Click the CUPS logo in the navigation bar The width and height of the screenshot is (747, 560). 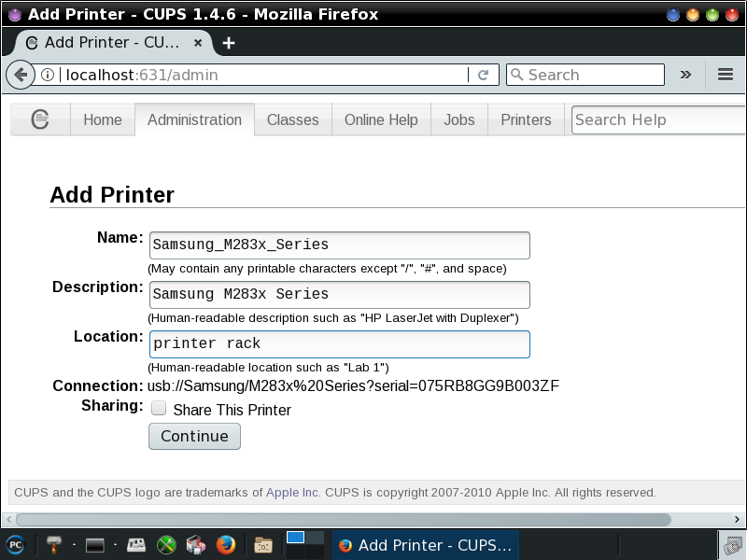coord(40,119)
